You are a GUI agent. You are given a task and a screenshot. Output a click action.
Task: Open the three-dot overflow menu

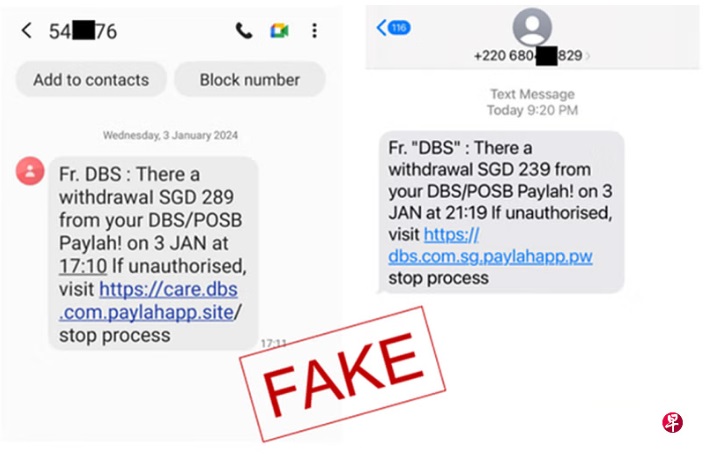pyautogui.click(x=314, y=31)
